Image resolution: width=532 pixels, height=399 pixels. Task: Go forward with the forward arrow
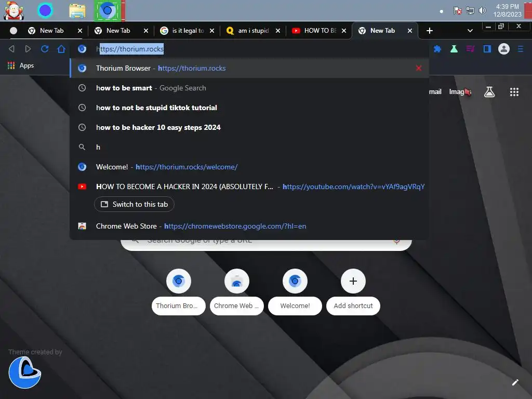(28, 49)
